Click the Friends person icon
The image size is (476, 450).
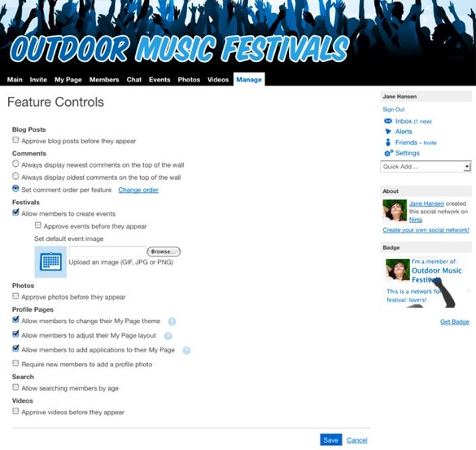pyautogui.click(x=388, y=142)
